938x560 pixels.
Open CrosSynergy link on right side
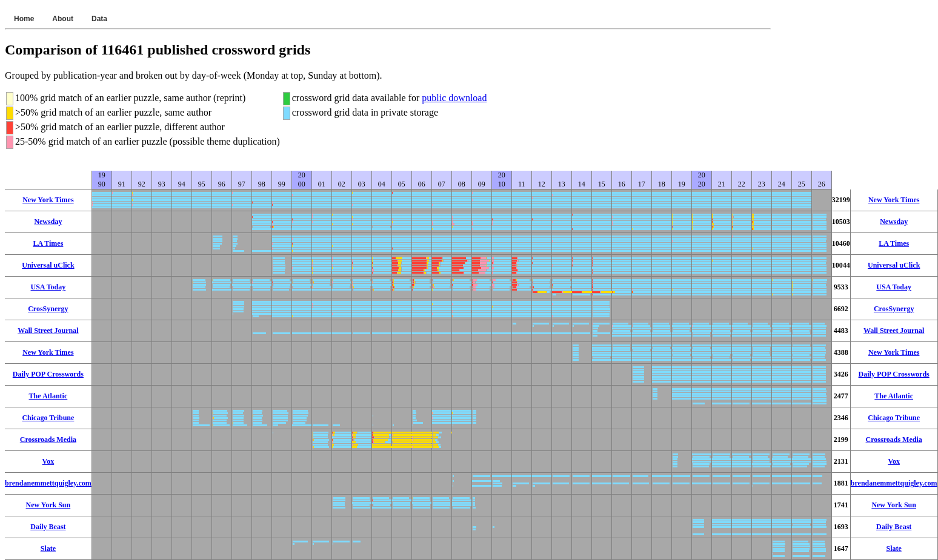click(894, 309)
